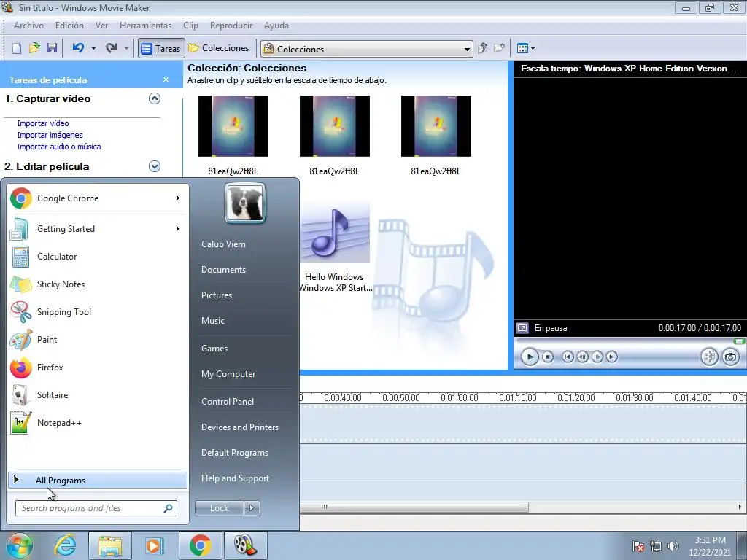Viewport: 747px width, 560px height.
Task: Click the Lock button
Action: click(219, 508)
